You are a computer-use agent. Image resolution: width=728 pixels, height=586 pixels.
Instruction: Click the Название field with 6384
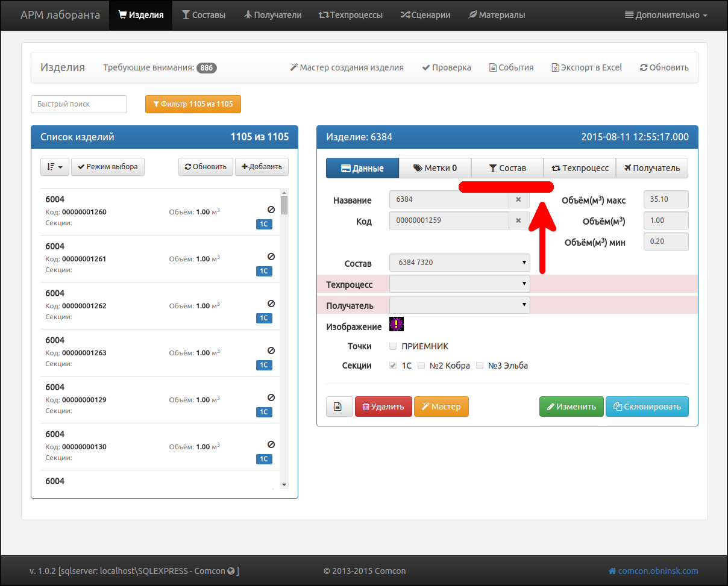449,199
